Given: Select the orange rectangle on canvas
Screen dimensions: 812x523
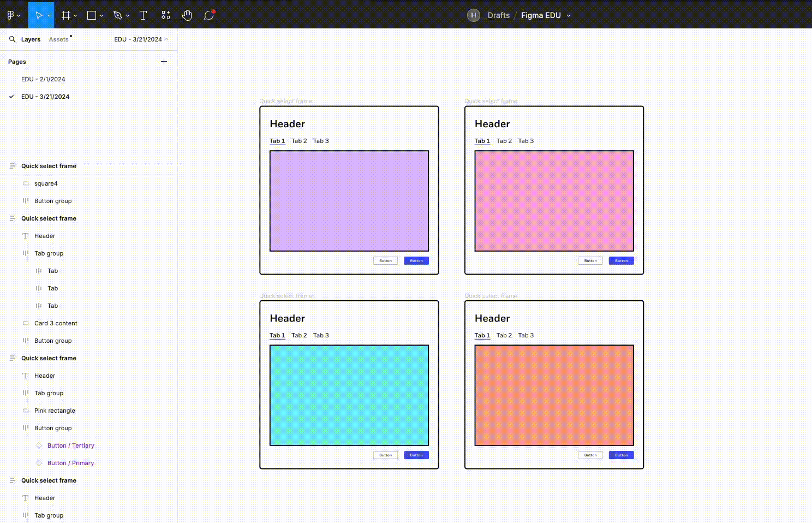Looking at the screenshot, I should [x=554, y=395].
